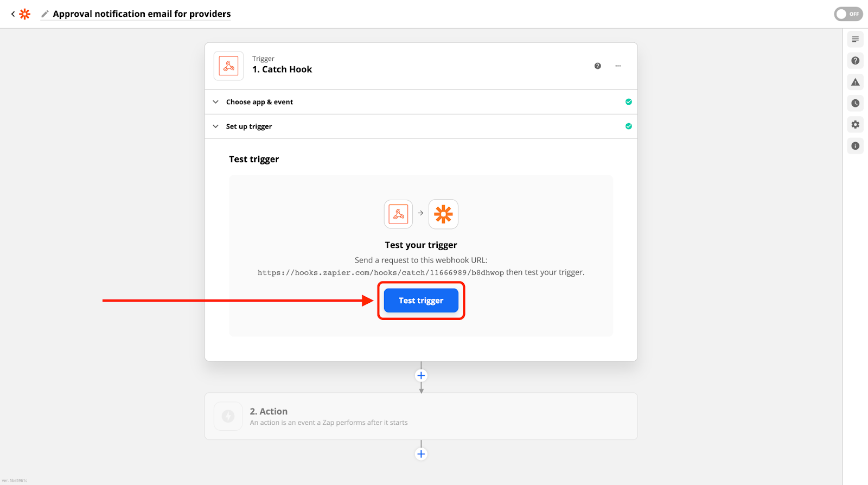Add a step with plus below the Action
Screen dimensions: 868x485
point(421,454)
